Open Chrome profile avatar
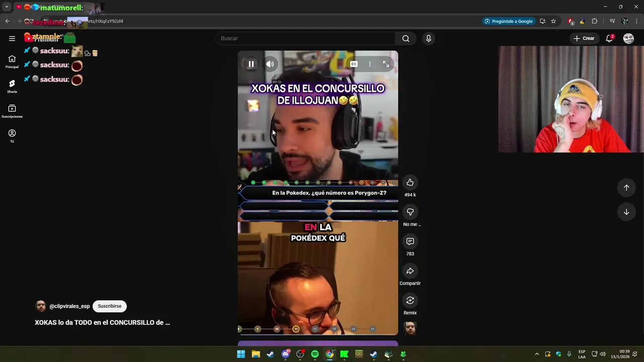Screen dimensions: 644x362 click(x=624, y=21)
